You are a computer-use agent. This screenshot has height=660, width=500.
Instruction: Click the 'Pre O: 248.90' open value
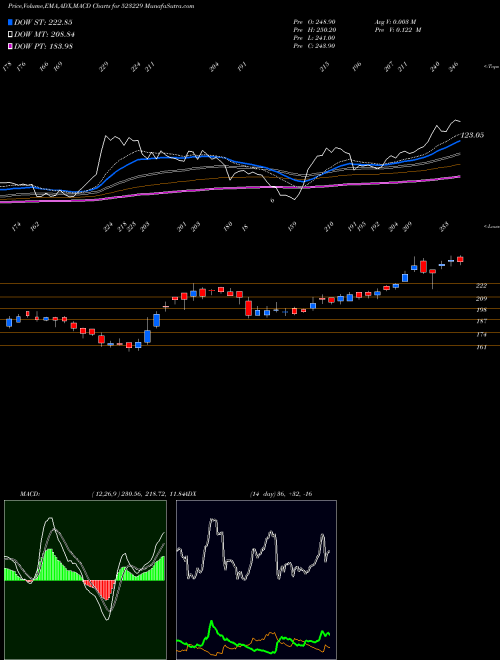[x=314, y=22]
